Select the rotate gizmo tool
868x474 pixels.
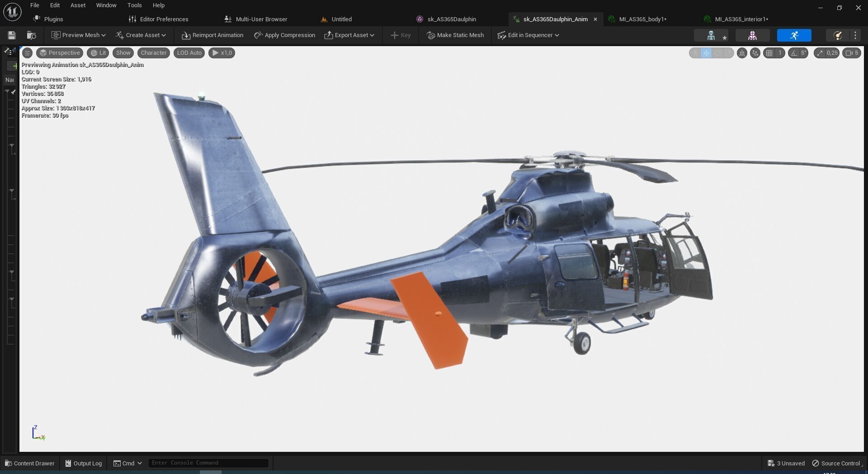(x=717, y=53)
